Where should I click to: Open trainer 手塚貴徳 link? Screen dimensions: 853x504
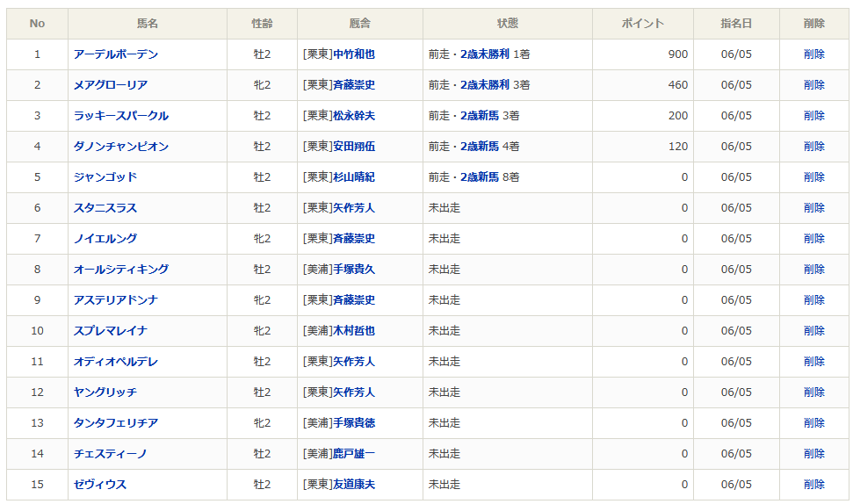[354, 423]
